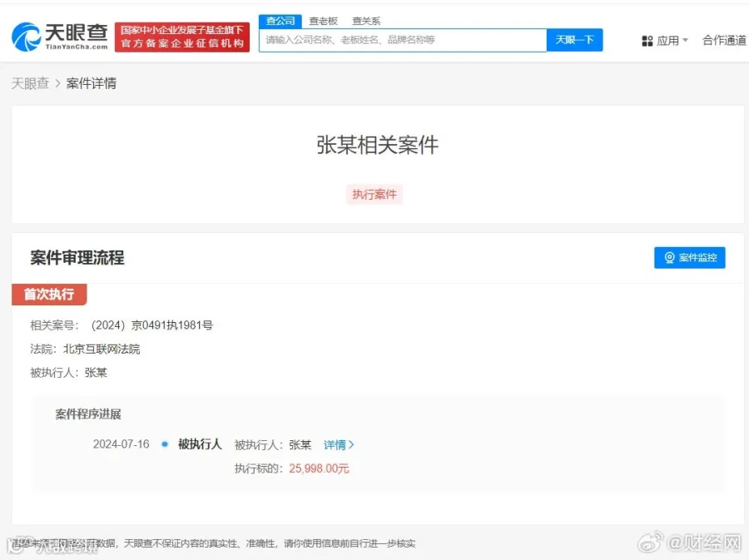Focus the company name search field

pos(403,40)
